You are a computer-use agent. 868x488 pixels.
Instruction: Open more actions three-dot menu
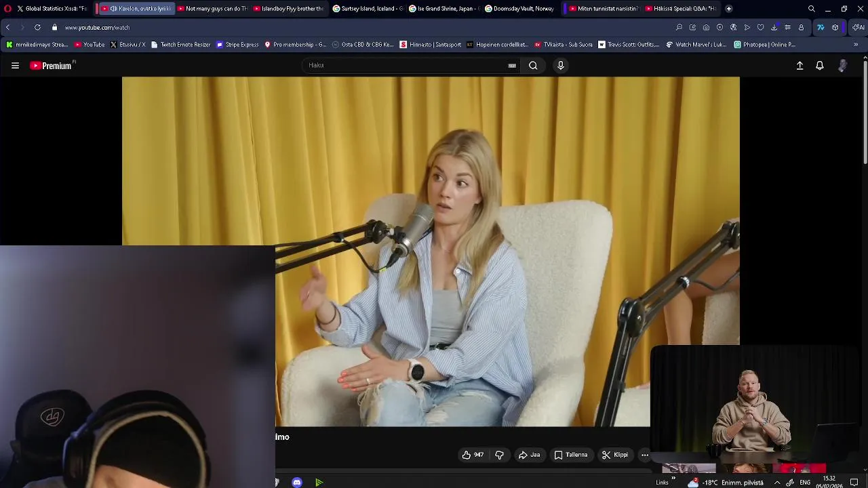tap(645, 455)
